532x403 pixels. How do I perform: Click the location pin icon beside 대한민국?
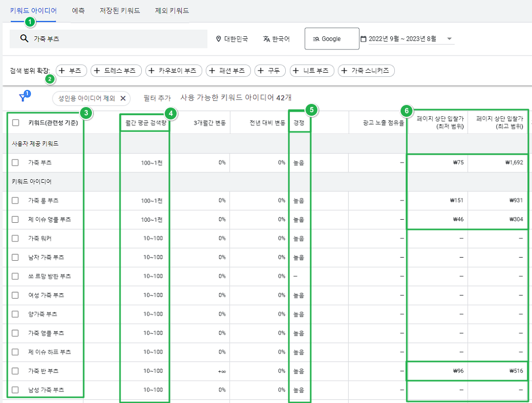click(217, 38)
